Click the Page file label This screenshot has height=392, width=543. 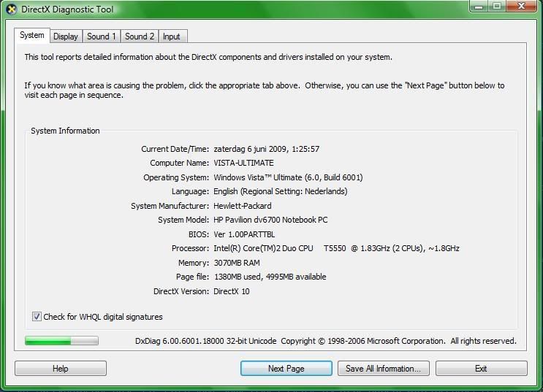point(192,277)
